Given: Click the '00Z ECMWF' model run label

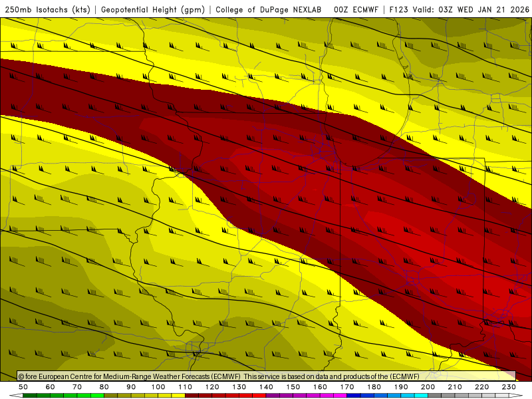Looking at the screenshot, I should 356,10.
